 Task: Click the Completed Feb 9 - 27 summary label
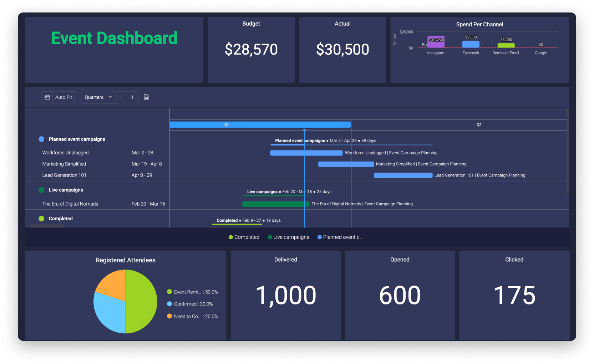pyautogui.click(x=249, y=220)
